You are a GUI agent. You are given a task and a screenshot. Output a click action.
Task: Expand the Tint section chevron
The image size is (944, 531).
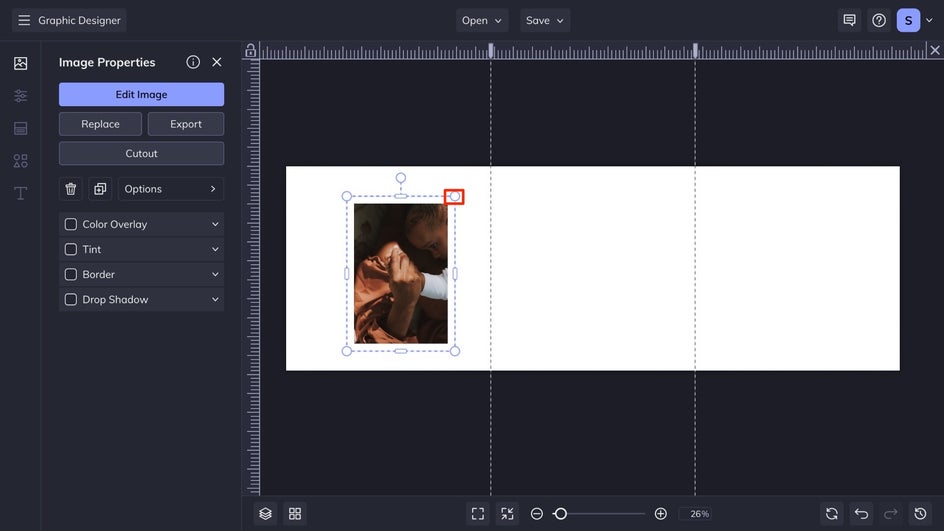click(x=215, y=249)
